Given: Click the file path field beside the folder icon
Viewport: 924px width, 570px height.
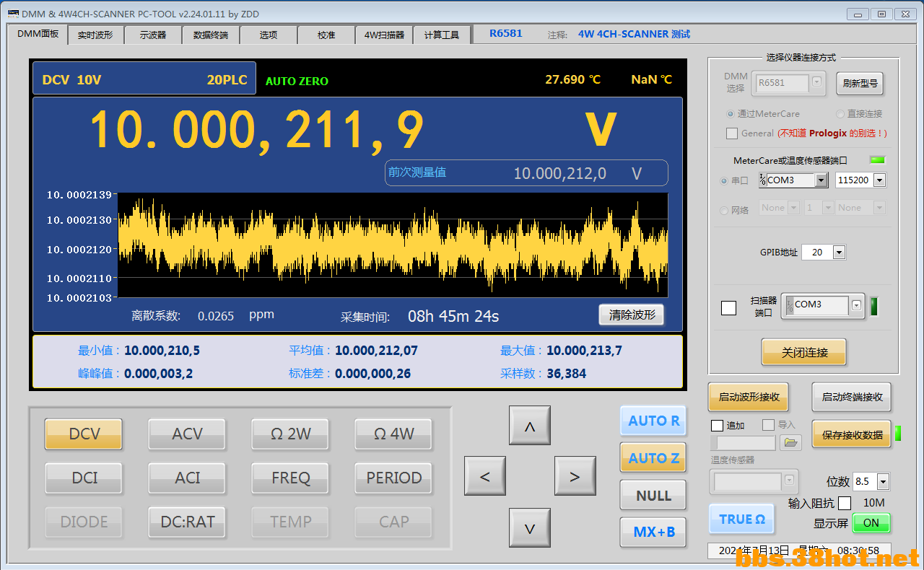Looking at the screenshot, I should coord(744,443).
